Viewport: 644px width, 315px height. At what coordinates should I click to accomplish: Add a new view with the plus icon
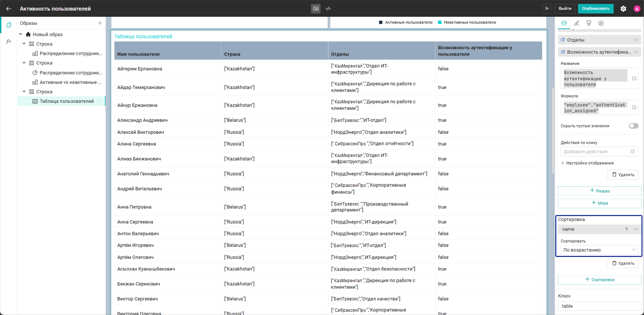[x=100, y=23]
